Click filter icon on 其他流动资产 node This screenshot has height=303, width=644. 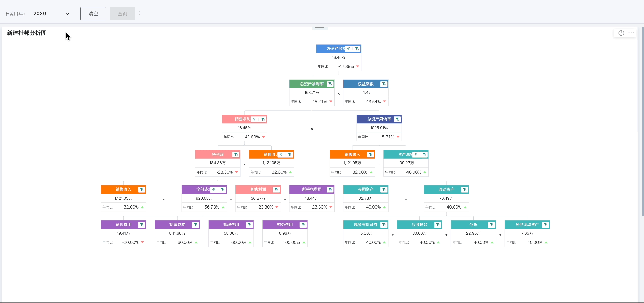click(545, 225)
